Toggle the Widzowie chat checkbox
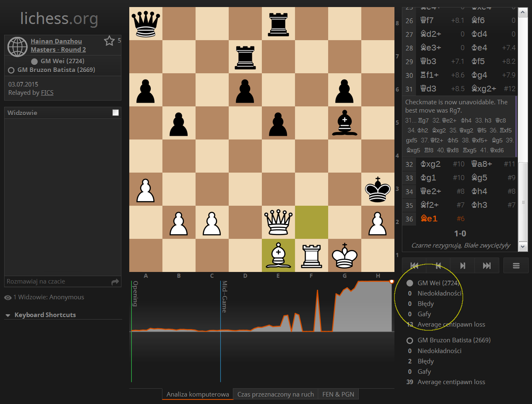Viewport: 532px width, 404px height. [116, 113]
